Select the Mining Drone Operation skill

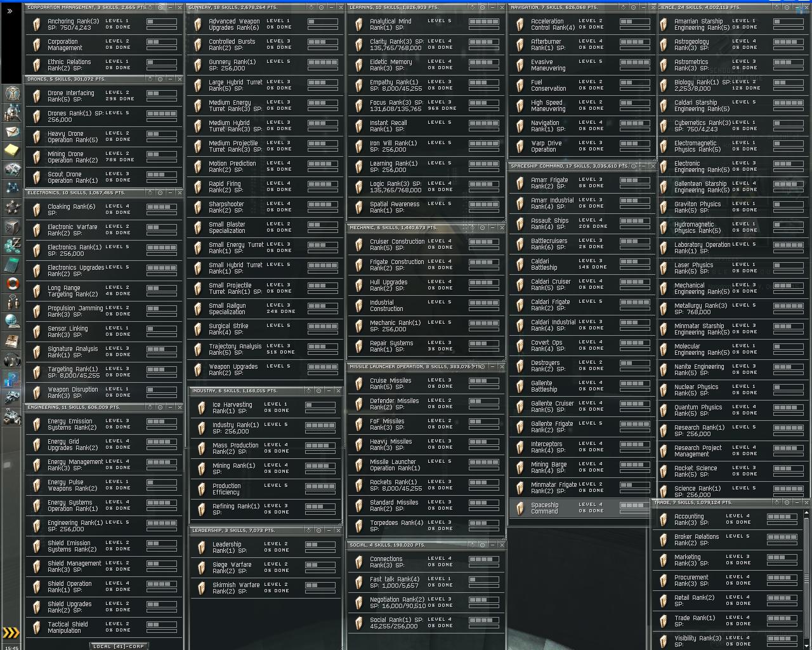pyautogui.click(x=104, y=157)
